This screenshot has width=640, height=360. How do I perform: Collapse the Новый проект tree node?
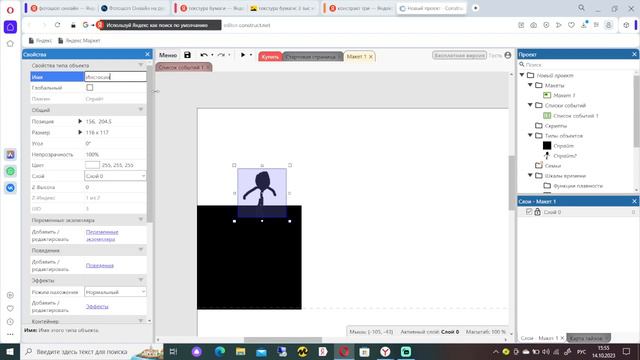click(522, 75)
